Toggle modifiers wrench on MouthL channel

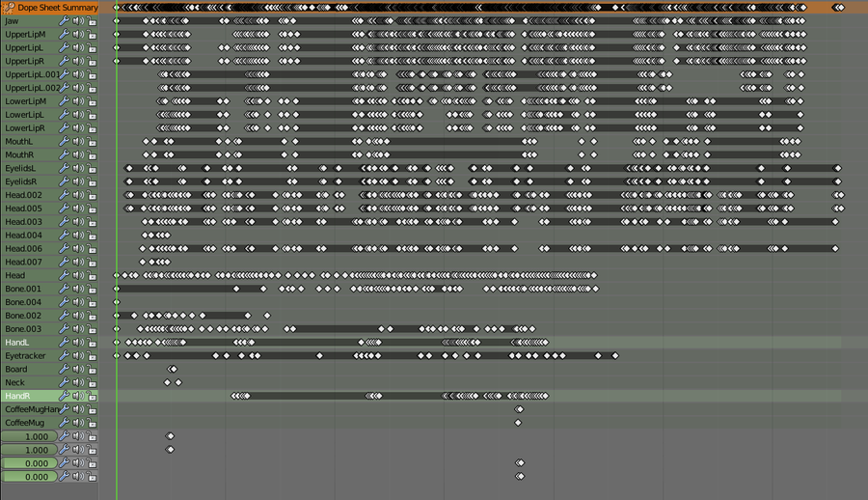click(65, 141)
